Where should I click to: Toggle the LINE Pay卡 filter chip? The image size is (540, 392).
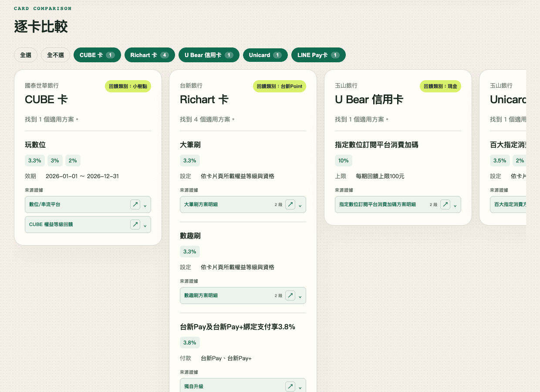click(318, 55)
